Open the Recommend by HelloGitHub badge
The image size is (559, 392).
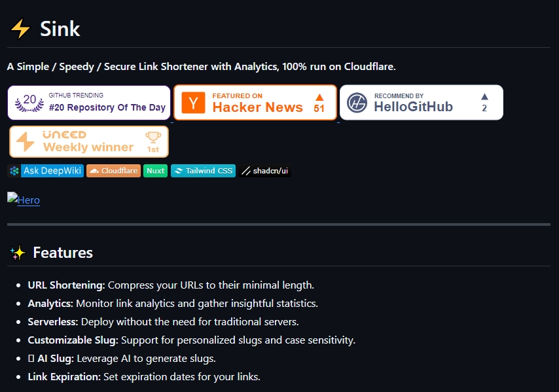422,103
